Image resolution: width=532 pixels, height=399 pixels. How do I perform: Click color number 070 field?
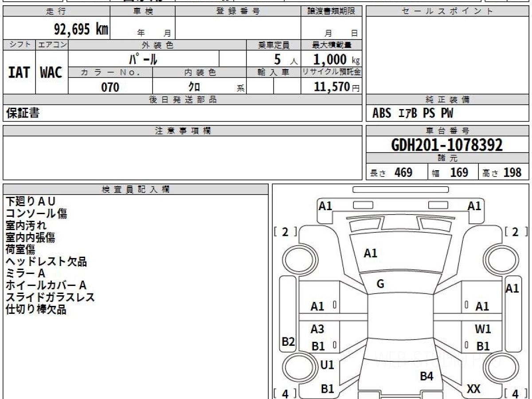coord(110,87)
